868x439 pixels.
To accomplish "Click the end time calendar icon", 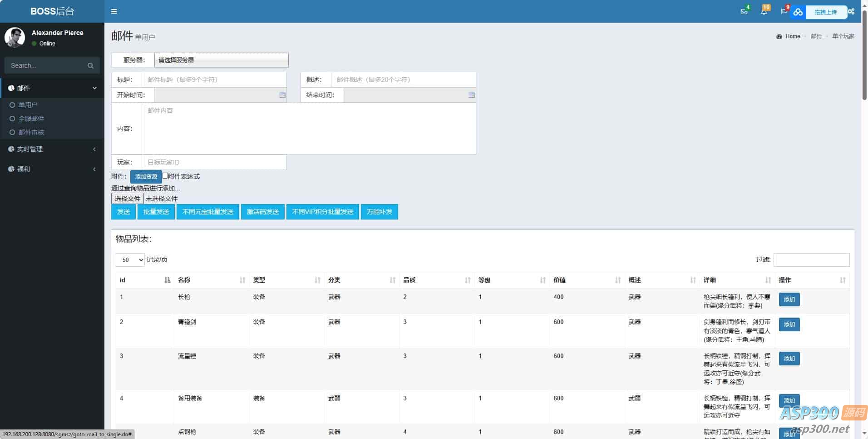I will [x=472, y=95].
